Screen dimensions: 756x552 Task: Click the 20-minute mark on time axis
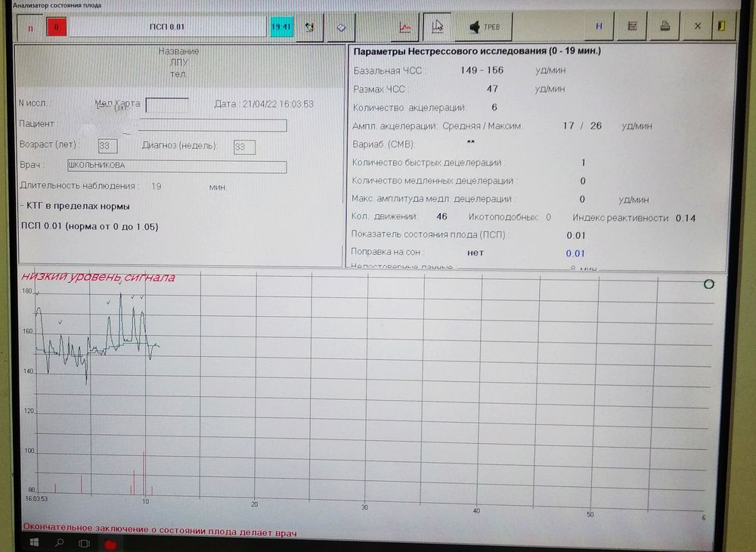(x=255, y=504)
